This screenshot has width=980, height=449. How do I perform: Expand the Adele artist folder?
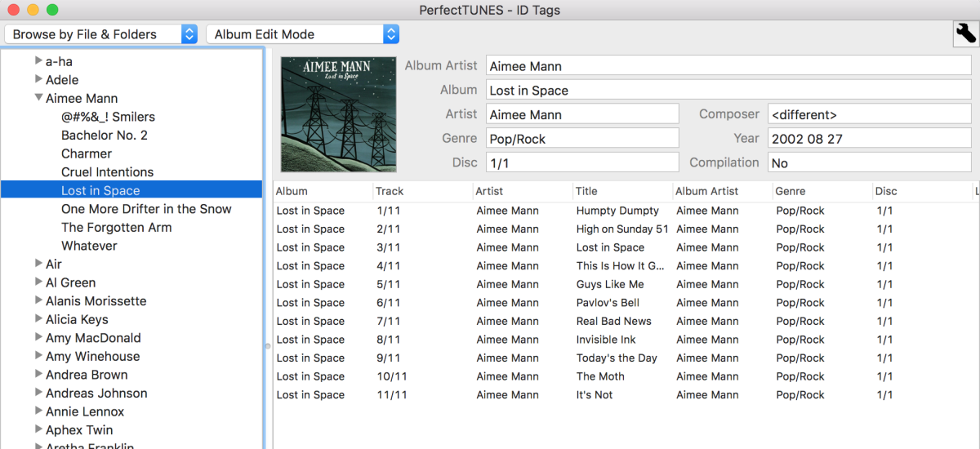click(x=38, y=79)
